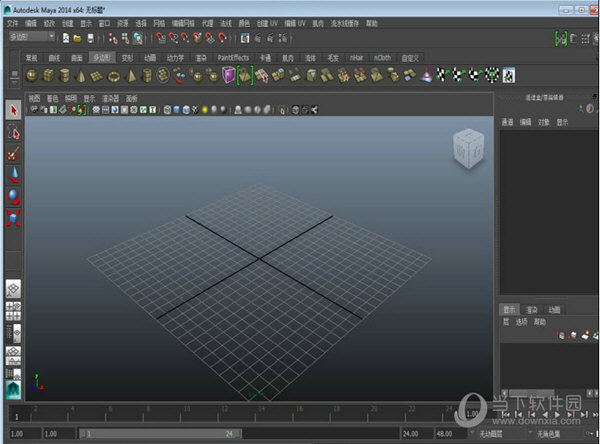Click the playback end time 24.00 field

point(416,434)
